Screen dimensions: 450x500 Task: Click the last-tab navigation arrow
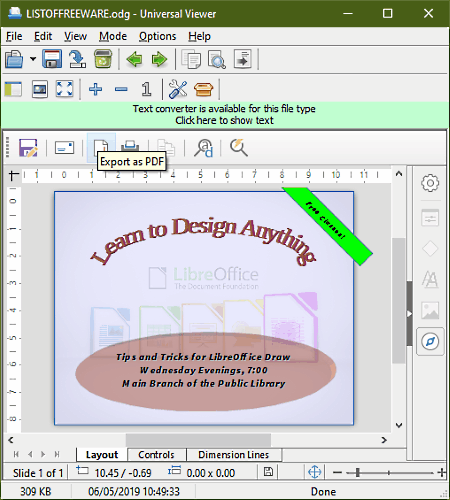point(57,454)
